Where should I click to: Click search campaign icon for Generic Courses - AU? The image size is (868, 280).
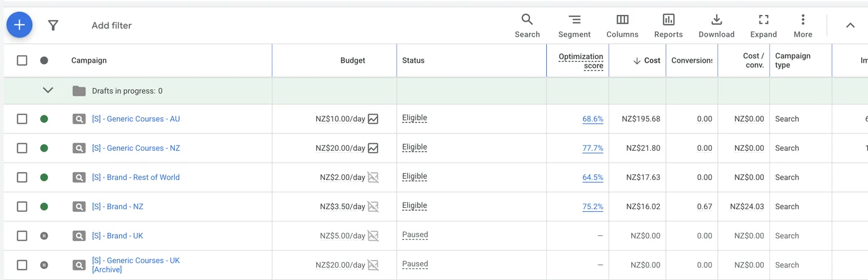pos(79,119)
